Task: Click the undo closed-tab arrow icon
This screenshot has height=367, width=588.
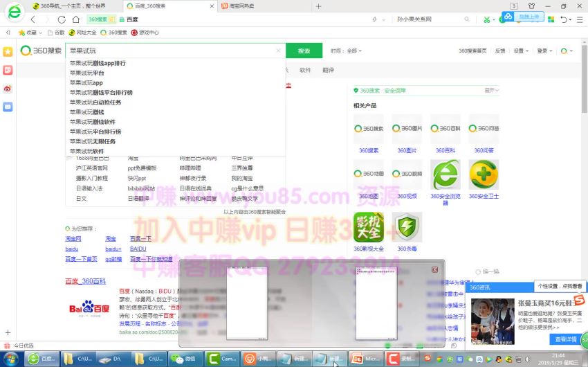Action: pos(564,19)
